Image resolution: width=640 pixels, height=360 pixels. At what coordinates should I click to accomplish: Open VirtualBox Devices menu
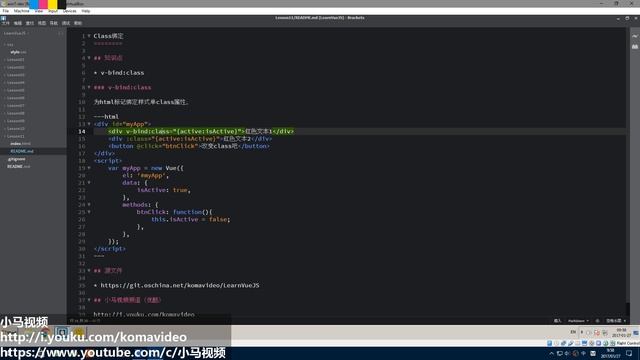click(x=69, y=11)
